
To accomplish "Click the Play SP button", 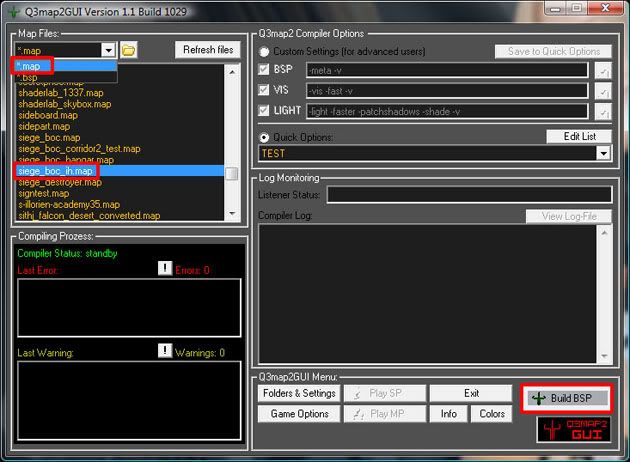I will (385, 393).
